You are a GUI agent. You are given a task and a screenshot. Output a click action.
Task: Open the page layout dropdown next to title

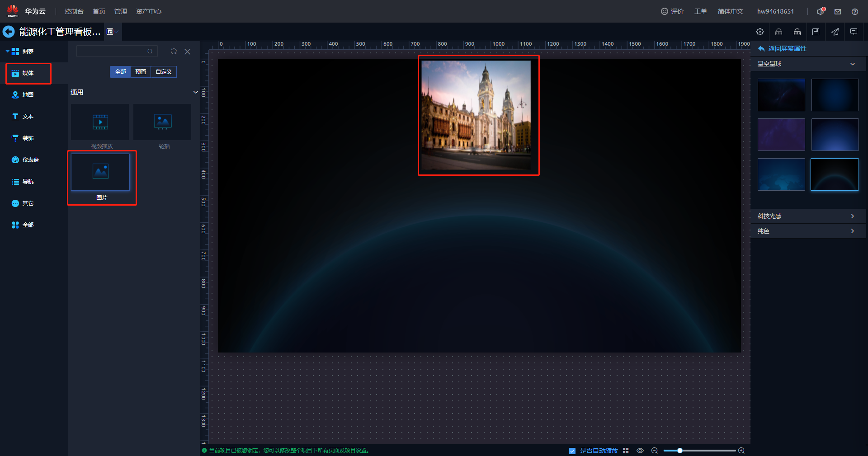point(112,32)
